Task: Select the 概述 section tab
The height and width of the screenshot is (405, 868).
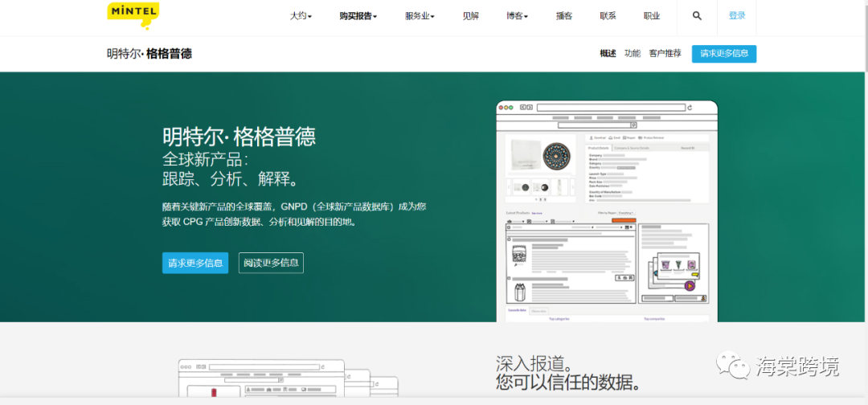Action: click(x=608, y=54)
